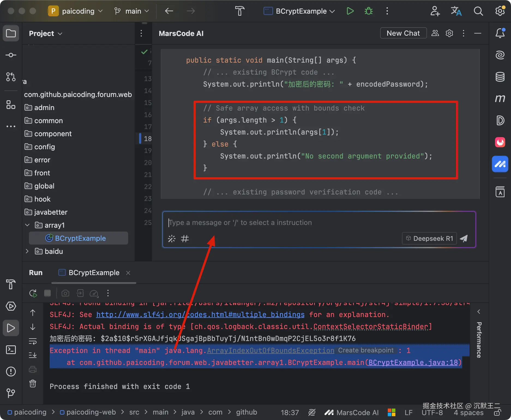Open Notifications bell
The height and width of the screenshot is (420, 511).
pos(500,33)
